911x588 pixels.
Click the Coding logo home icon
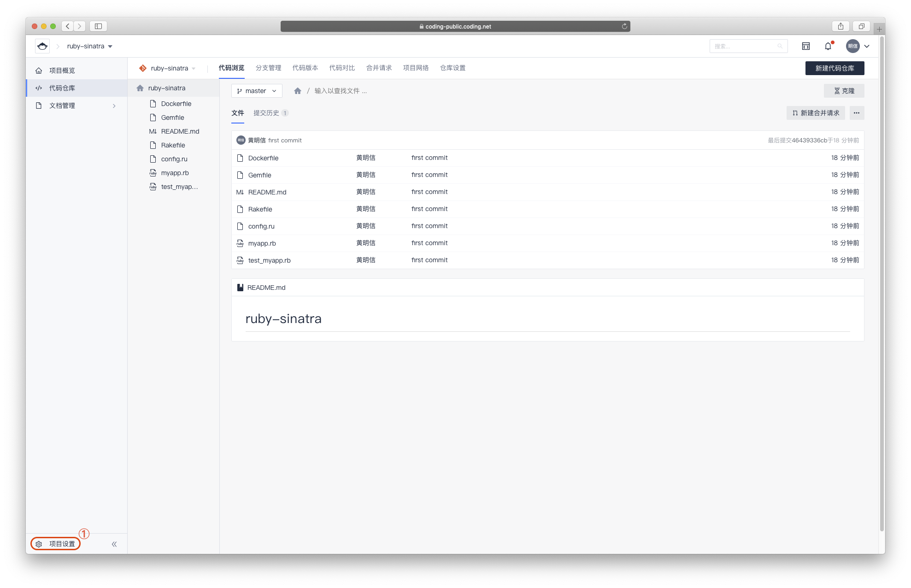pyautogui.click(x=42, y=46)
